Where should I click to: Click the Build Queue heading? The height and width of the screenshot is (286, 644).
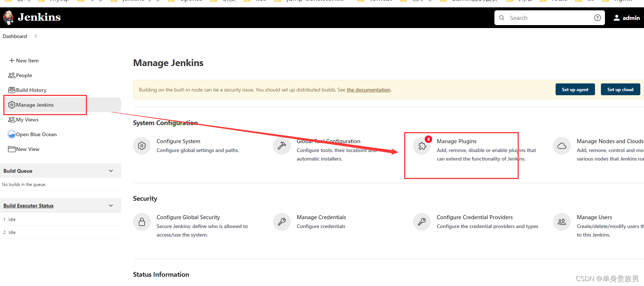[x=18, y=171]
